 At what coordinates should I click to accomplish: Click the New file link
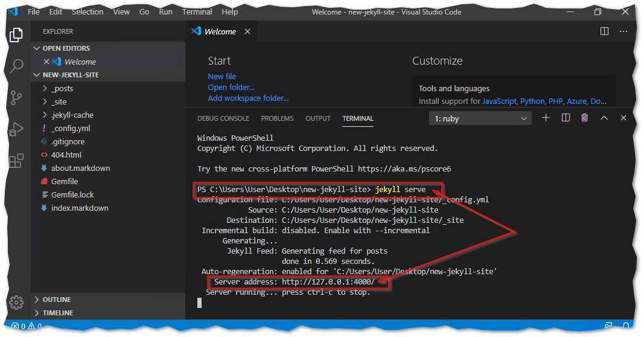[x=222, y=77]
